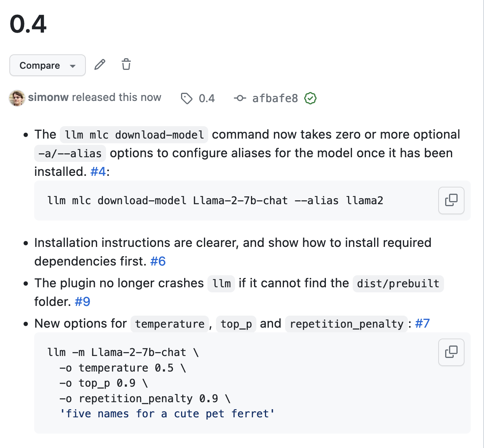Open commit afbafe8
Screen dimensions: 484x448
pyautogui.click(x=275, y=99)
